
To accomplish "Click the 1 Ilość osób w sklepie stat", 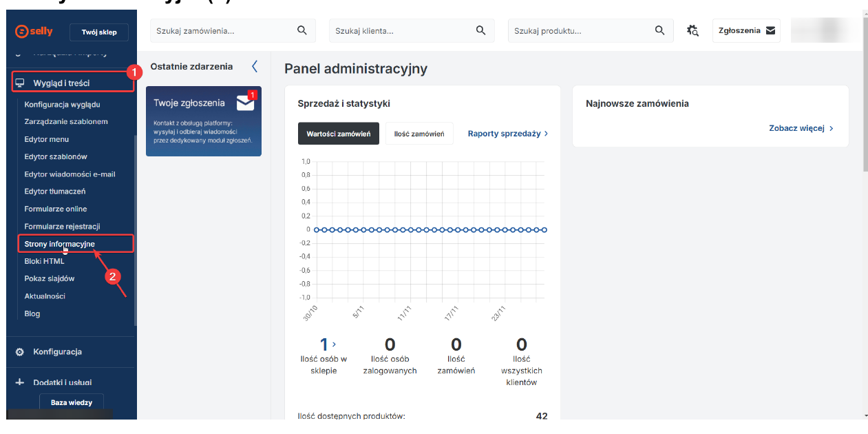I will (x=324, y=355).
